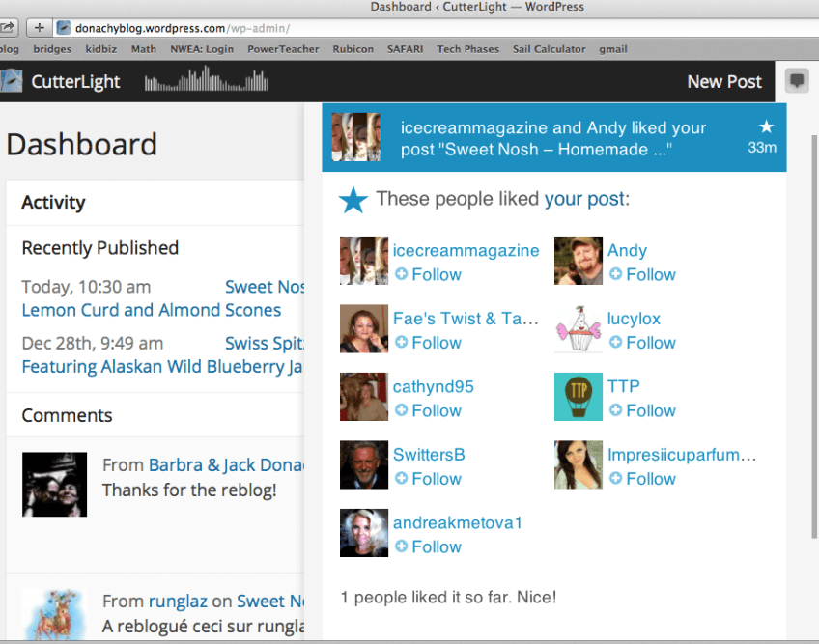Open the New Post menu item

(x=724, y=82)
